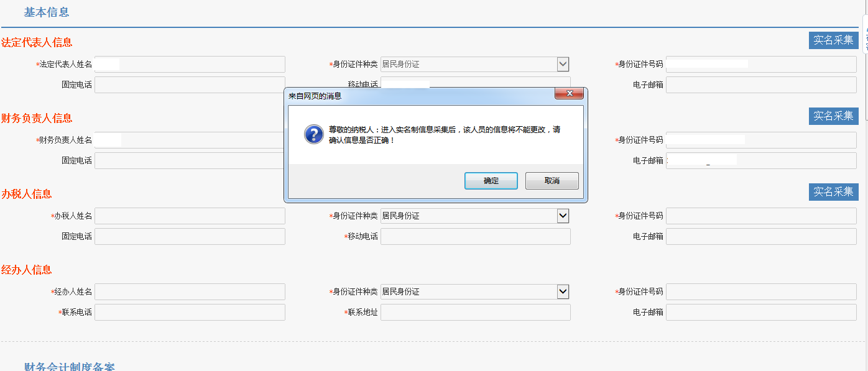Click into the 办税人姓名 input field
868x371 pixels.
point(190,216)
